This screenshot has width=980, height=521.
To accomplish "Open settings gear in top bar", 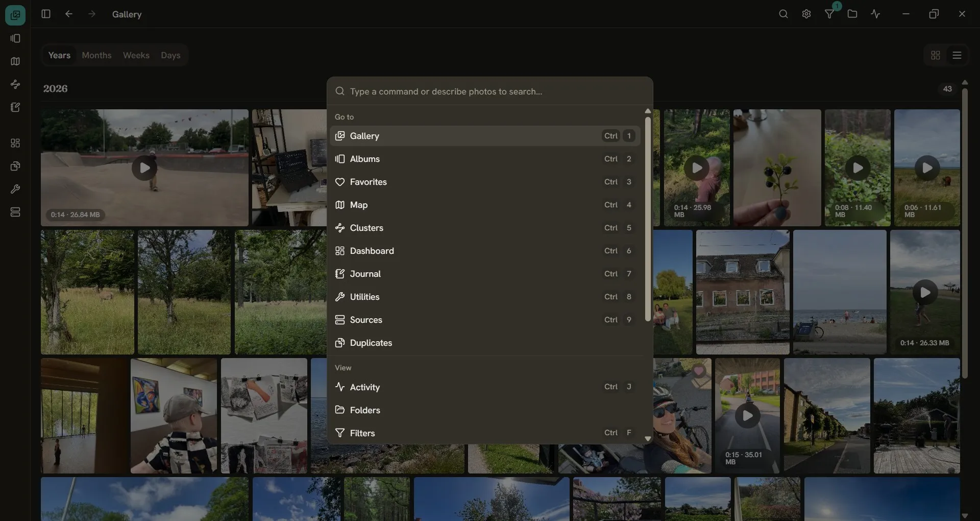I will click(x=806, y=14).
